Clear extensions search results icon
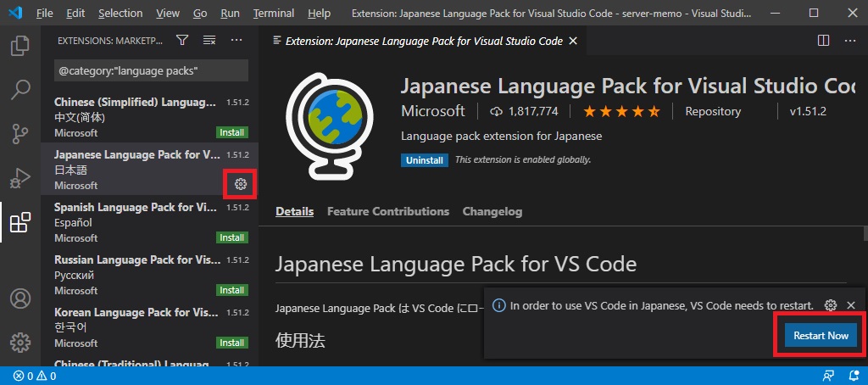 (x=209, y=40)
